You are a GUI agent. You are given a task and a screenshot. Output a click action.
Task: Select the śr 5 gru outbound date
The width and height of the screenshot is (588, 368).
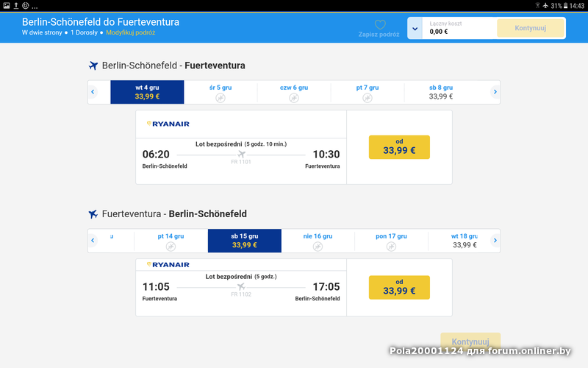click(x=220, y=92)
